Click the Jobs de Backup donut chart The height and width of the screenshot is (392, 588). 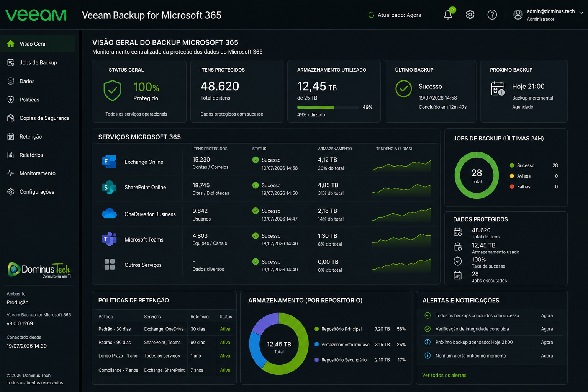pos(477,175)
